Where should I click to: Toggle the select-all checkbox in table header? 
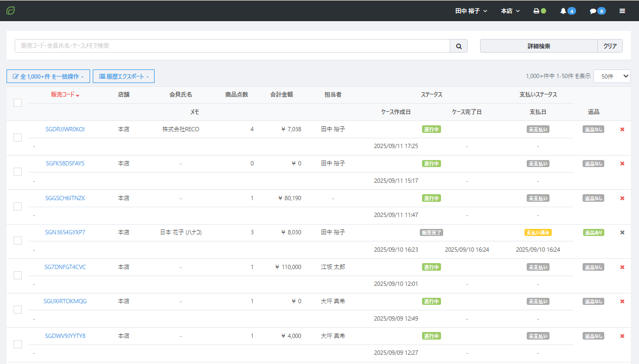coord(17,103)
